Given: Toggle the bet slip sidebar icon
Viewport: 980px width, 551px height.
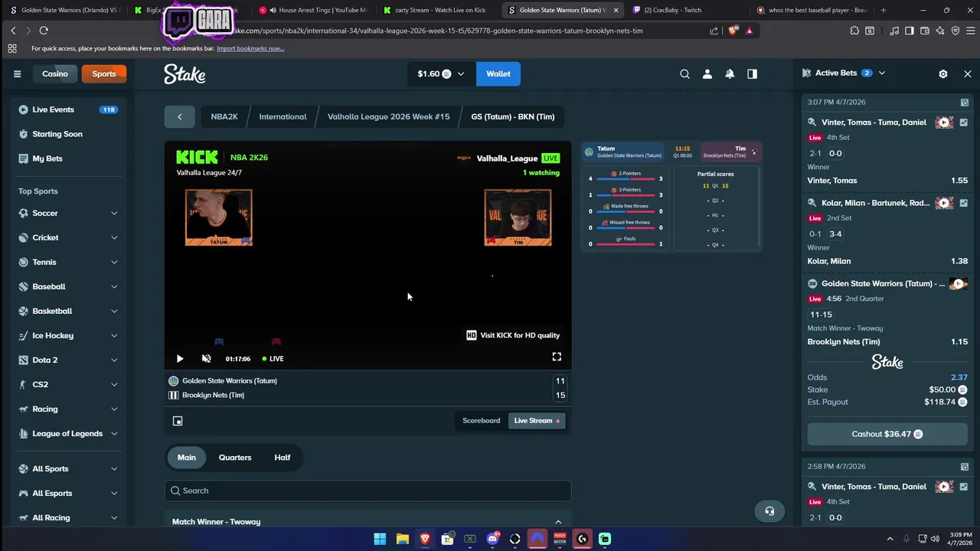Looking at the screenshot, I should tap(752, 74).
